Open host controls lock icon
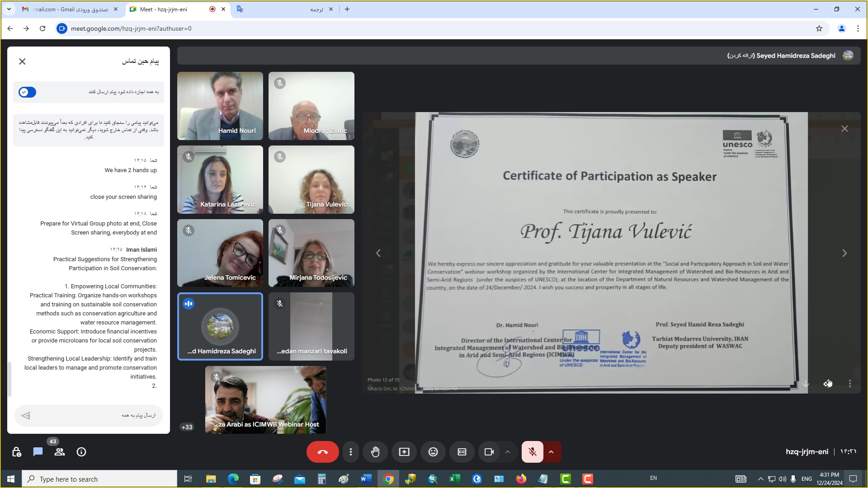 click(17, 452)
